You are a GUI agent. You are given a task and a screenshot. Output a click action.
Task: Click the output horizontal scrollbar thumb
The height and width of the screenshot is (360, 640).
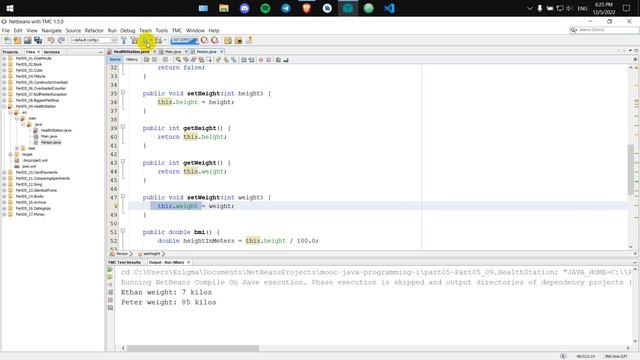click(193, 348)
